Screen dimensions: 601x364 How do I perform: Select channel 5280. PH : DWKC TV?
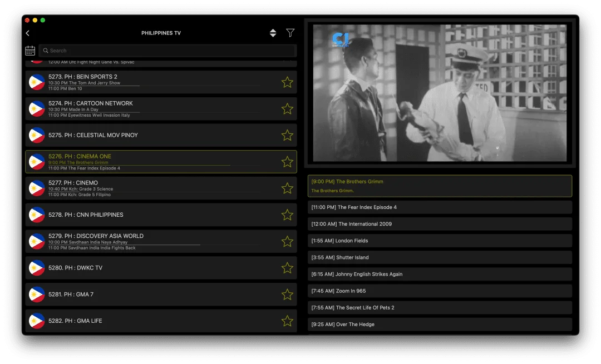[x=161, y=268]
